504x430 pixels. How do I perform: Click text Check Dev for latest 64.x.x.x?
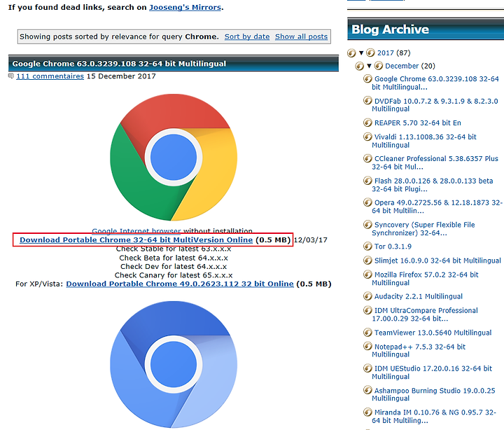pyautogui.click(x=174, y=267)
